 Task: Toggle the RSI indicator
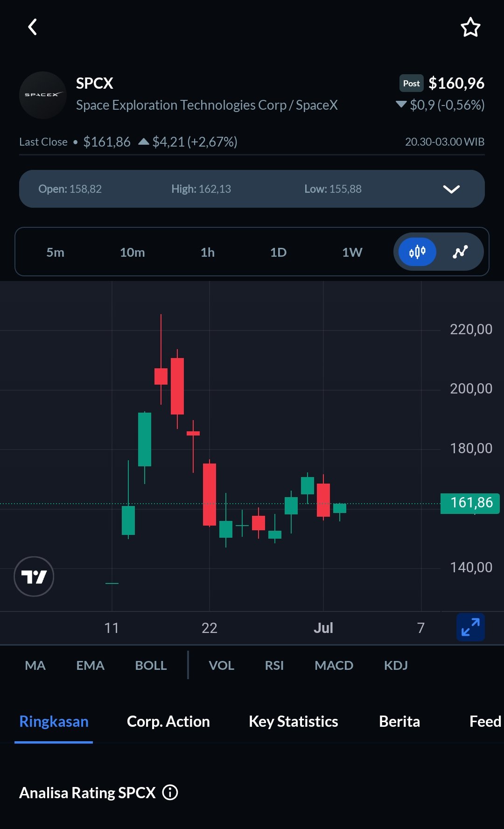[274, 665]
